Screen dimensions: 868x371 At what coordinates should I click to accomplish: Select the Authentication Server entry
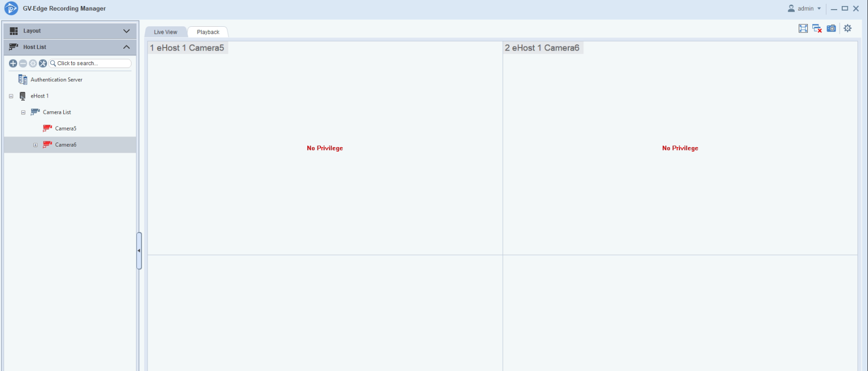[57, 80]
